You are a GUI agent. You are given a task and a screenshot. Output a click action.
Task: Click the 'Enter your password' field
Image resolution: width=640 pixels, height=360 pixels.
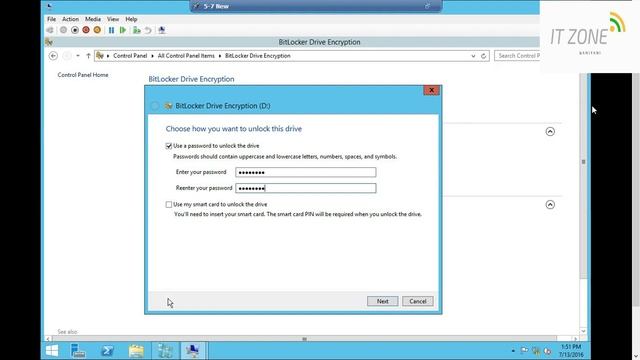pyautogui.click(x=306, y=172)
